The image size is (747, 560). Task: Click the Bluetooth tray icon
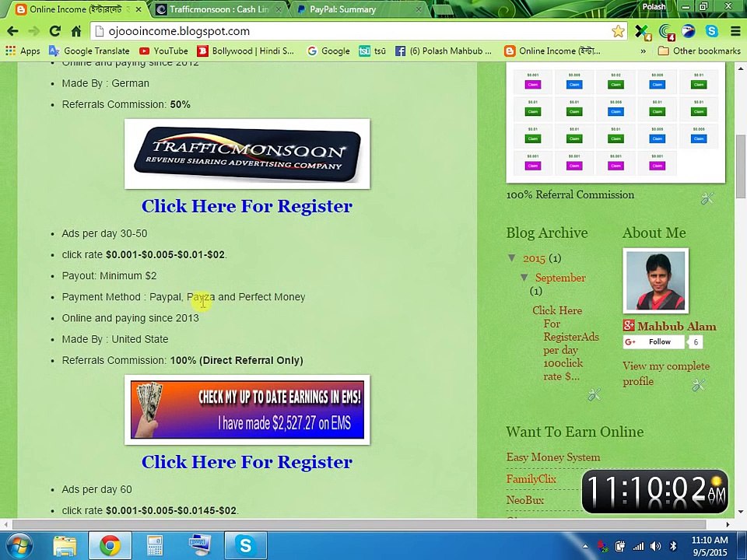tap(673, 546)
